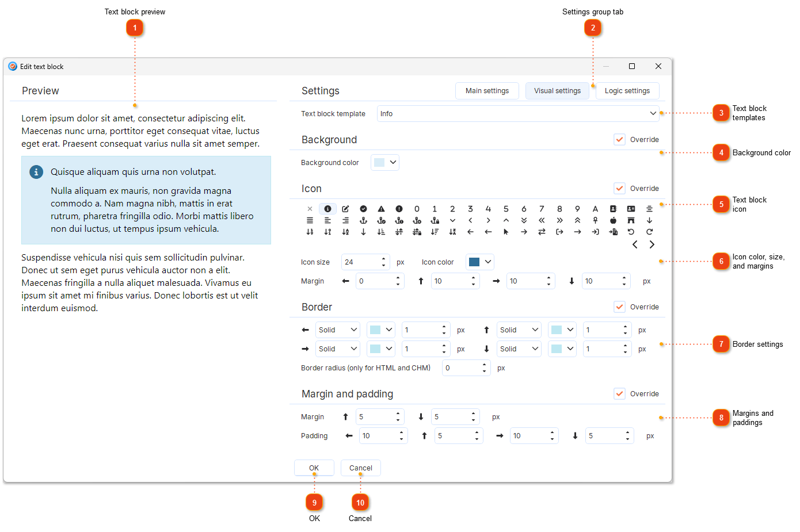Toggle Override for Margin and padding
Viewport: 800px width, 532px height.
pos(619,393)
